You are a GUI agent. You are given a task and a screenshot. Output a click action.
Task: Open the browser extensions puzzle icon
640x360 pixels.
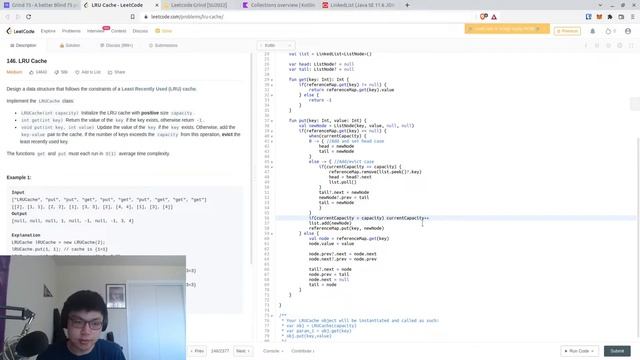(x=610, y=17)
